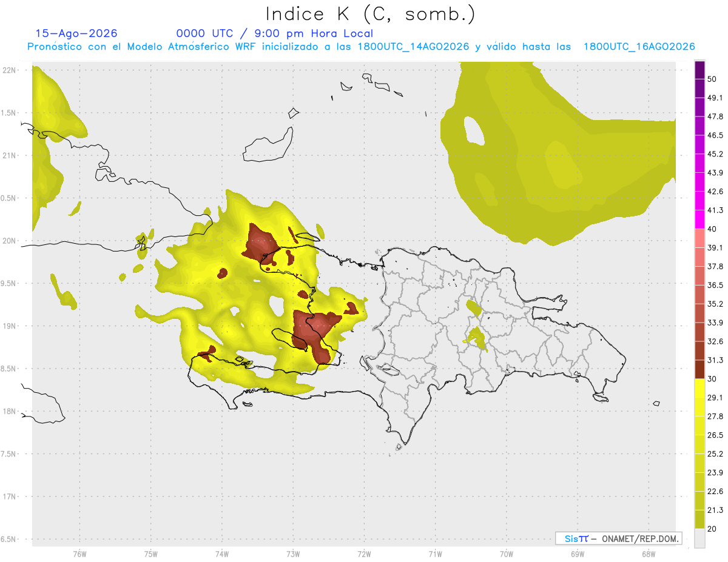Click the '27.8' value on color scale
728x562 pixels.
[x=715, y=416]
